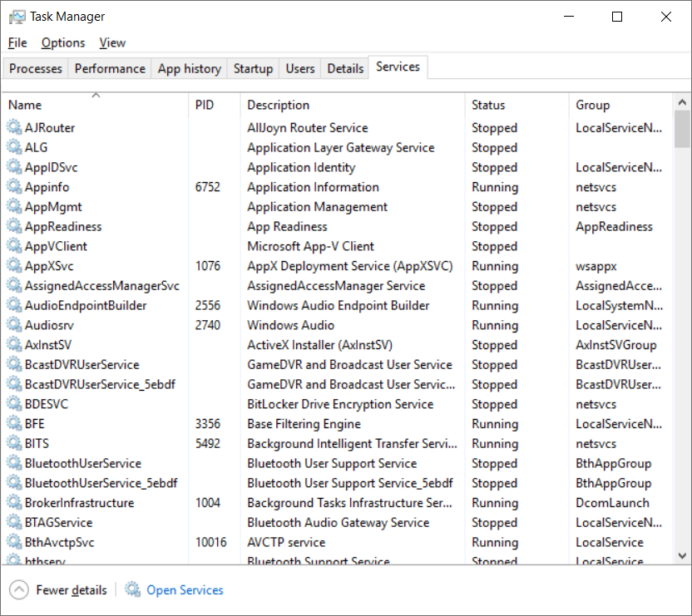
Task: Select the BthAvctpSvc service icon
Action: tap(14, 542)
